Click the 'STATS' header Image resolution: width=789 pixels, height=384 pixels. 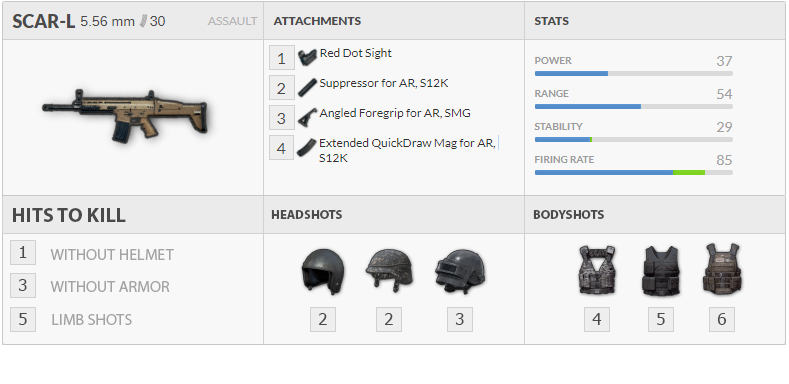(x=551, y=21)
